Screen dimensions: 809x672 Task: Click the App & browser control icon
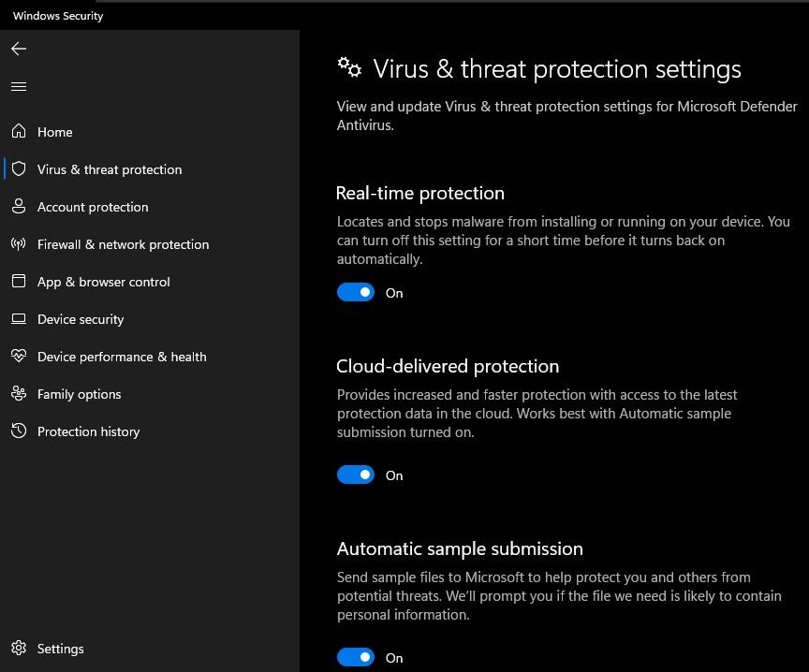coord(19,282)
